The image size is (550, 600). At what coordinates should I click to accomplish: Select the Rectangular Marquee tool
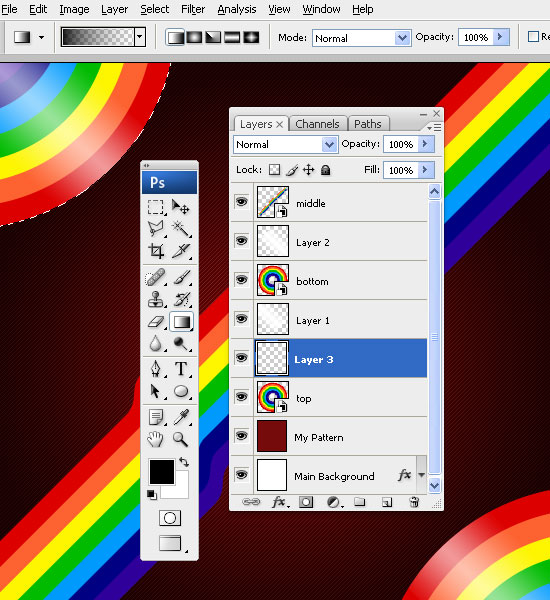tap(155, 207)
